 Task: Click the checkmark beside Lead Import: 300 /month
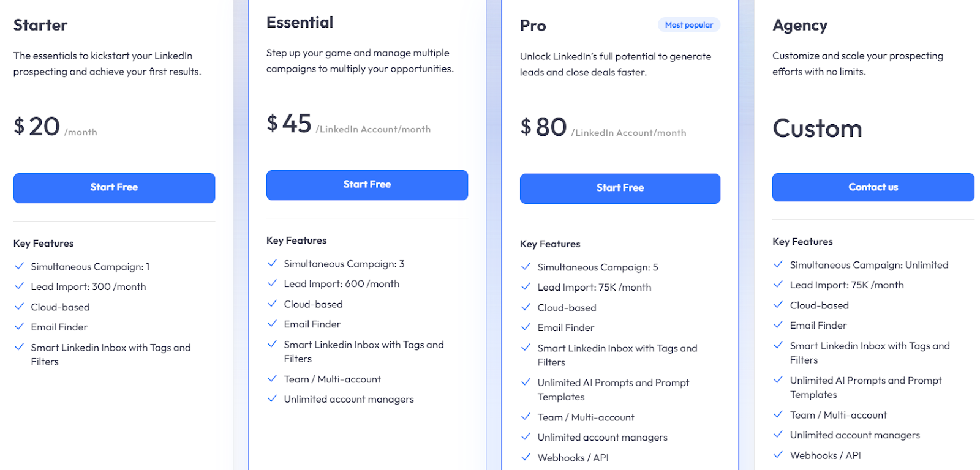point(19,286)
